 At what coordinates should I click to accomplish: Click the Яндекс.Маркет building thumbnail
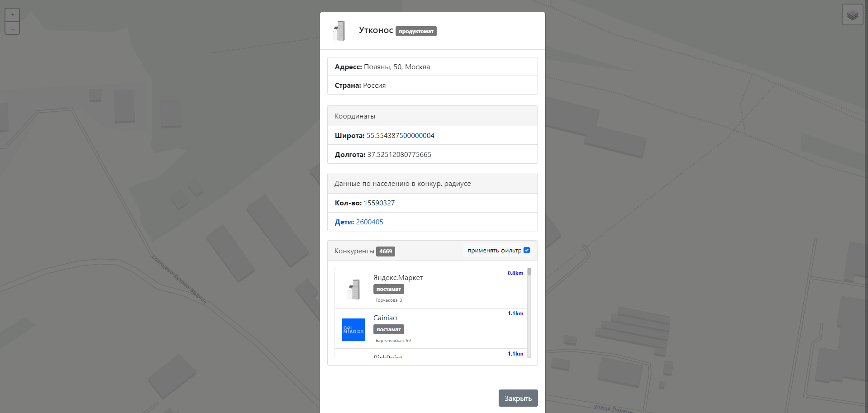coord(354,289)
